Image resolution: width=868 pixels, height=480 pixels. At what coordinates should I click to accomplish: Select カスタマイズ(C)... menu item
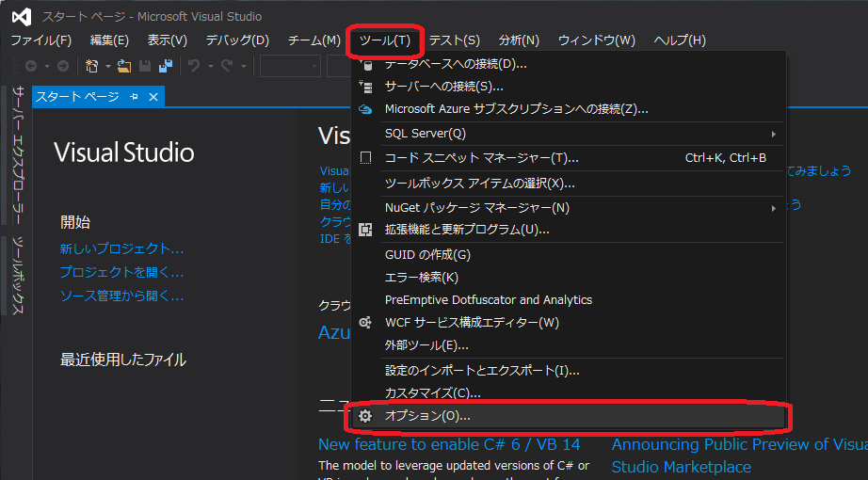tap(569, 393)
